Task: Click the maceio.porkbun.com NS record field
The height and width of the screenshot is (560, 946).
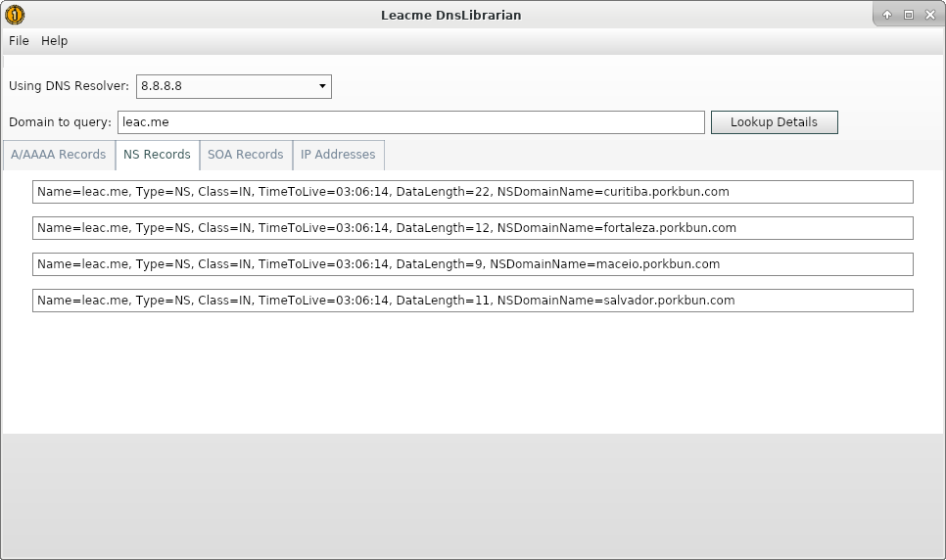Action: (x=472, y=264)
